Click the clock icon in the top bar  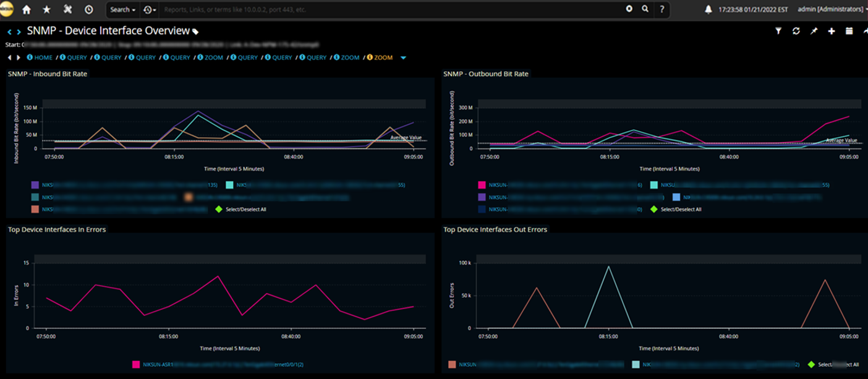point(89,10)
